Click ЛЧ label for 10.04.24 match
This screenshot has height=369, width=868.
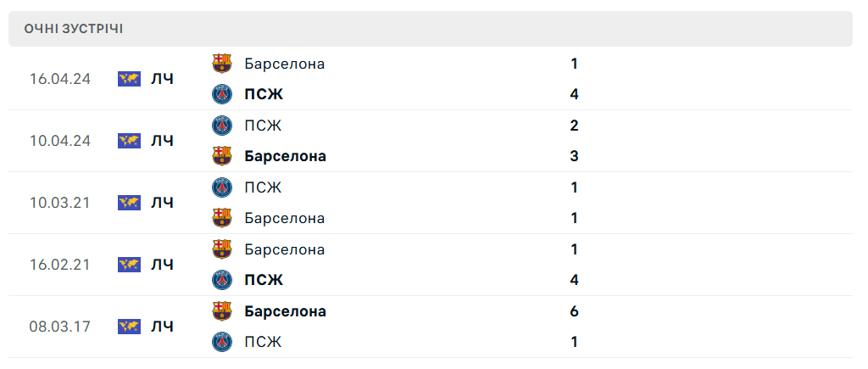[x=162, y=141]
